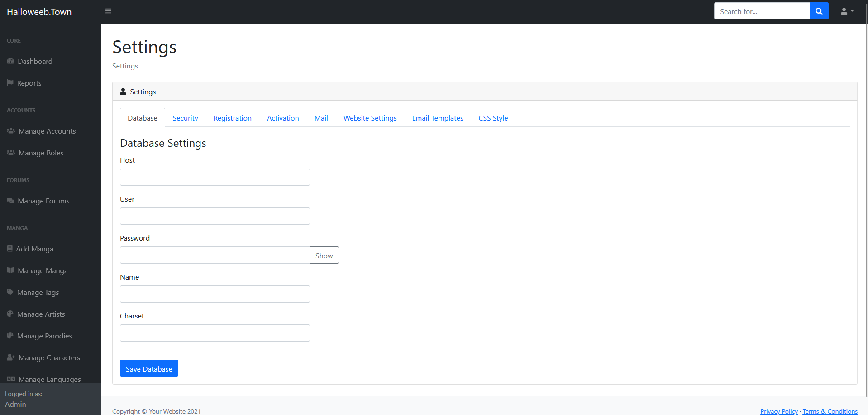Toggle the sidebar with the hamburger icon
Screen dimensions: 868x415
pyautogui.click(x=108, y=11)
